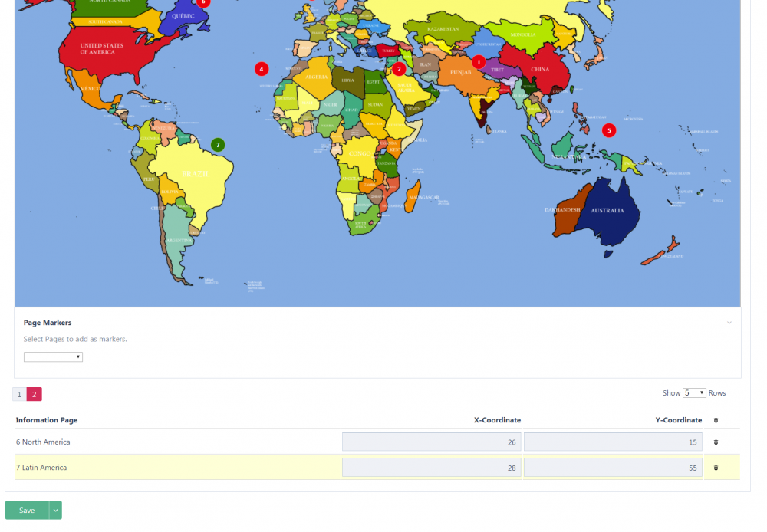Select green marker 7 near Brazil
The image size is (767, 532).
tap(218, 144)
